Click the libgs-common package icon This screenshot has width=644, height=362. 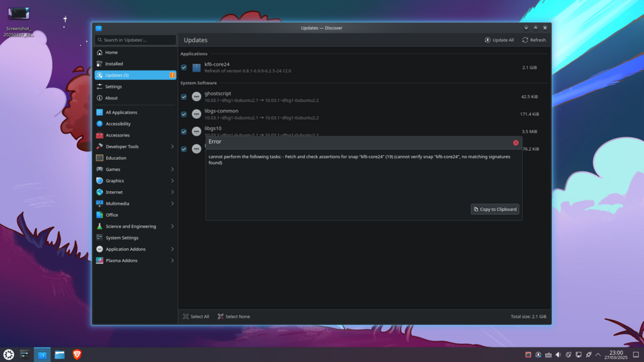(x=196, y=114)
